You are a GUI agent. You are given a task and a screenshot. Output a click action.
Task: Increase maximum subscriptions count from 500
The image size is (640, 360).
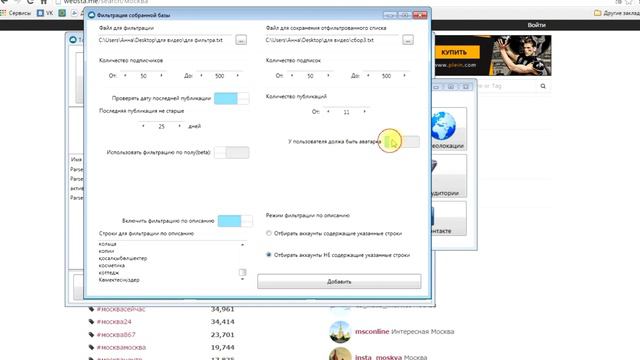click(404, 76)
